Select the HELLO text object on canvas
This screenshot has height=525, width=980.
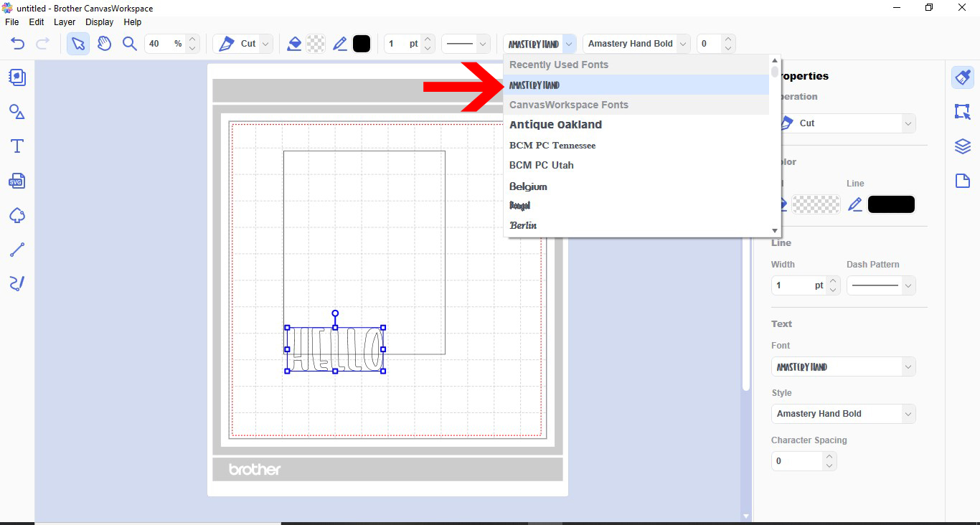point(335,349)
